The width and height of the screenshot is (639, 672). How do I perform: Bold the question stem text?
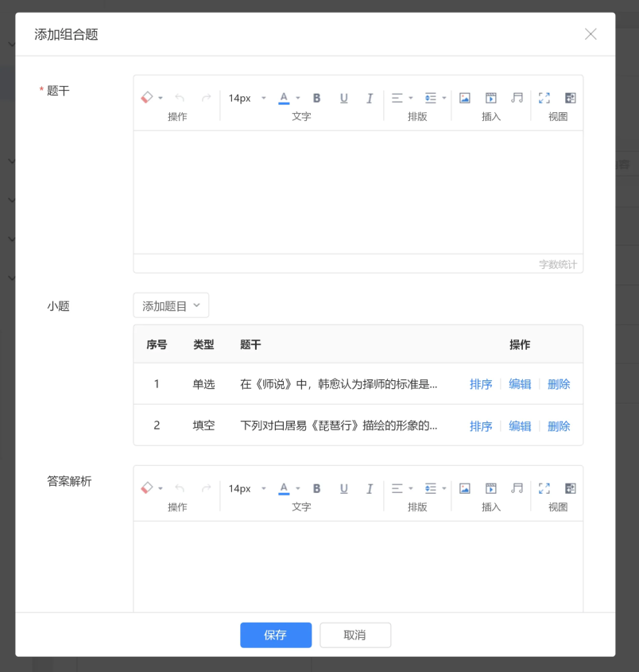click(x=316, y=97)
